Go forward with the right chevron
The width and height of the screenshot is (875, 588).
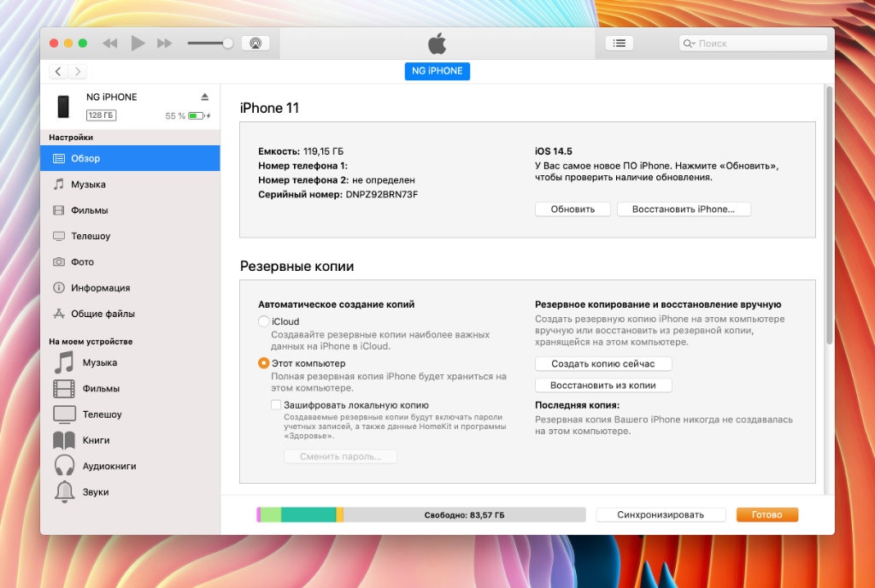click(78, 72)
